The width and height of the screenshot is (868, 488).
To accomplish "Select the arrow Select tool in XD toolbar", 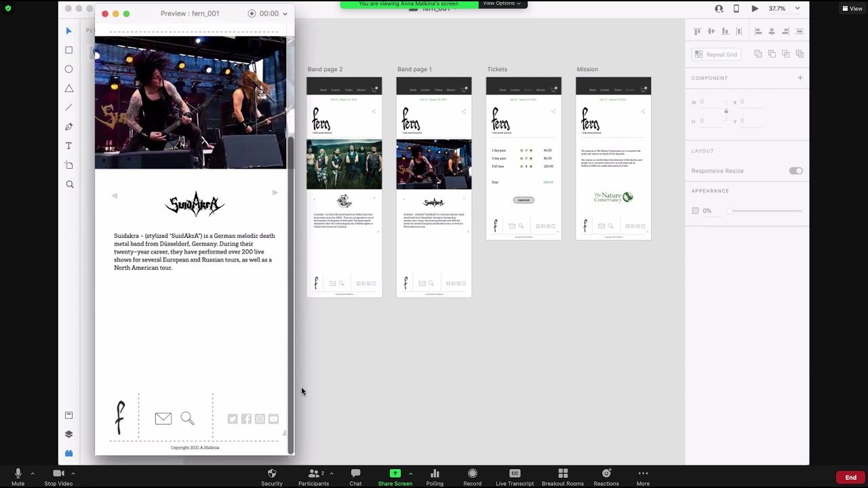I will [x=68, y=31].
